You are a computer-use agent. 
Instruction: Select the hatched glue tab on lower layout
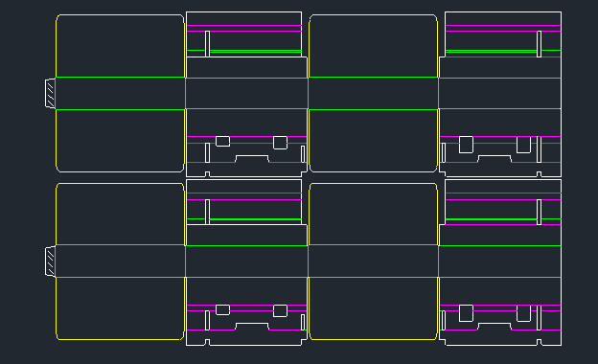pos(50,262)
